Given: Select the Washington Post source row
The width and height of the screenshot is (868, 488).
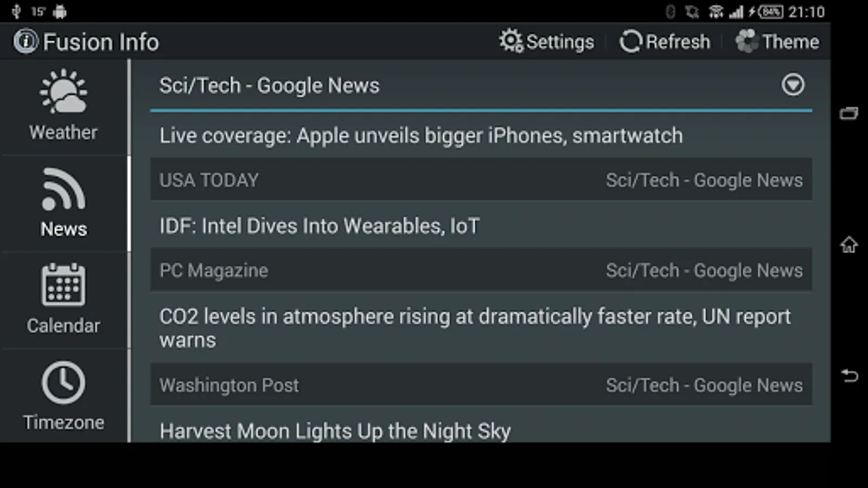Looking at the screenshot, I should [481, 384].
